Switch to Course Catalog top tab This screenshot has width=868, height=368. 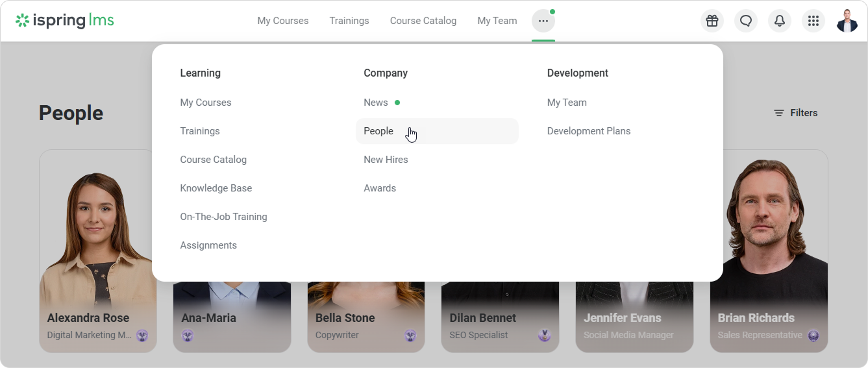point(423,21)
